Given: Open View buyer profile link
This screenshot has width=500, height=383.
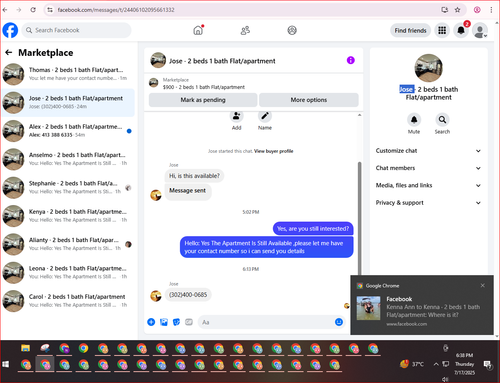Looking at the screenshot, I should tap(274, 151).
